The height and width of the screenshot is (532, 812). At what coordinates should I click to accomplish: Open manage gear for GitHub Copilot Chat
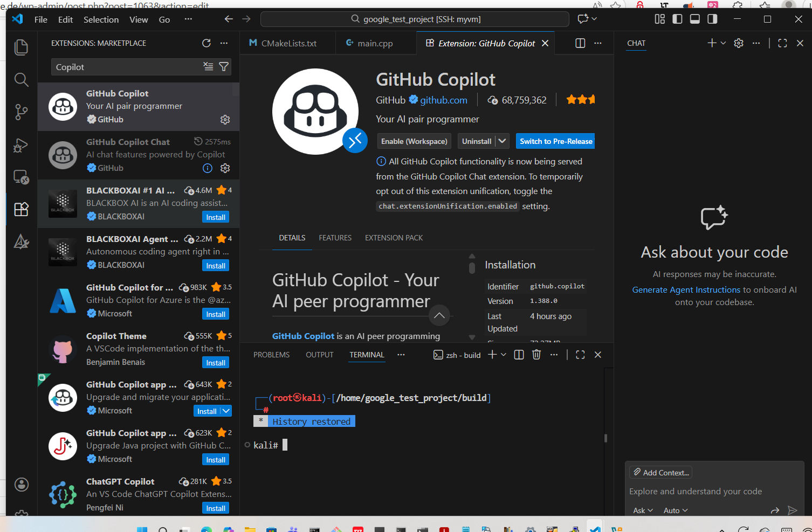click(225, 168)
